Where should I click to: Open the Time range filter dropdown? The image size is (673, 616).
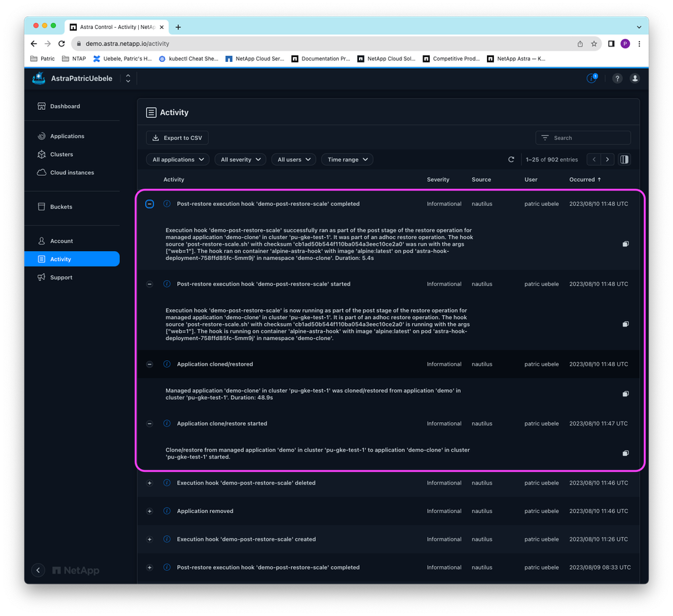(x=347, y=160)
